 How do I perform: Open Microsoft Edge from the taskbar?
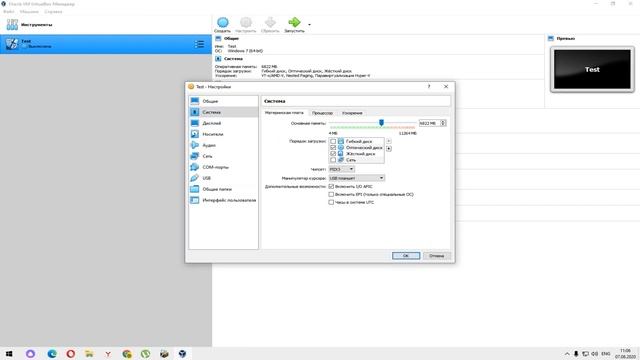click(52, 353)
